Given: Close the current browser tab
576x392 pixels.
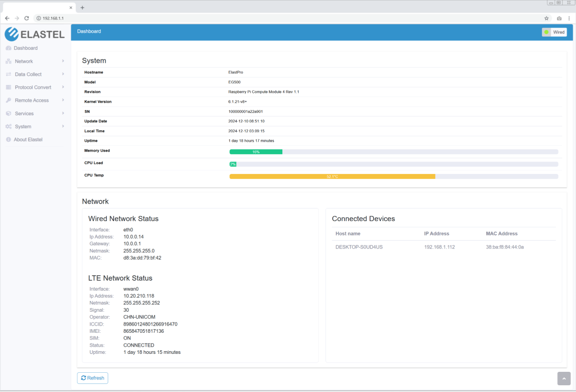Looking at the screenshot, I should (x=71, y=8).
